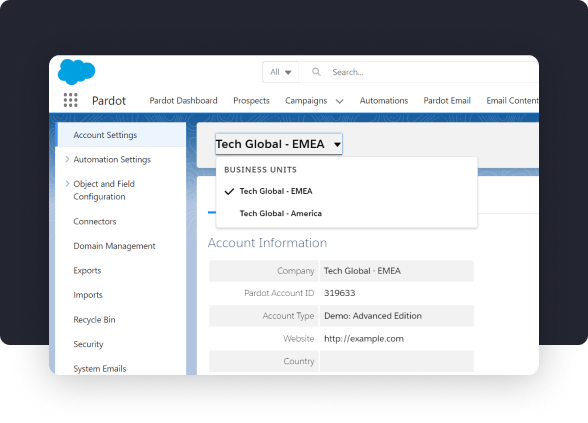Open the Email Content tab
Screen dimensions: 588x423
point(512,100)
